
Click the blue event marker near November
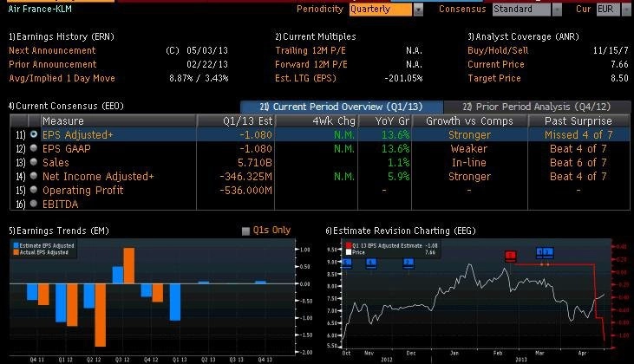[x=371, y=263]
